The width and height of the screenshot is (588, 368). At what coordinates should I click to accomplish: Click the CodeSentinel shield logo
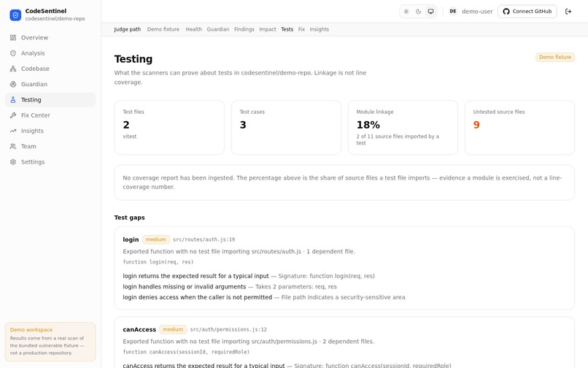pos(15,15)
